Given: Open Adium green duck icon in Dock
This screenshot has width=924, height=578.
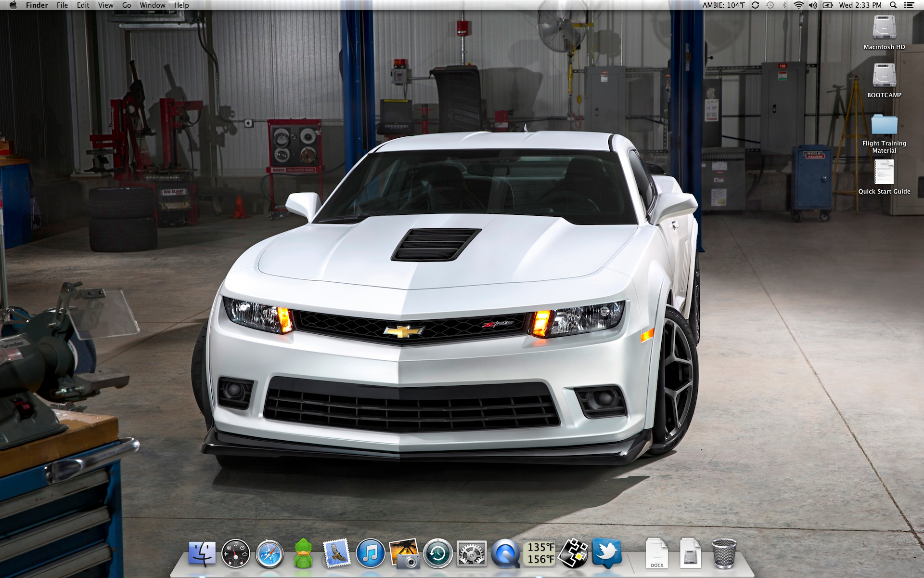Looking at the screenshot, I should [303, 553].
